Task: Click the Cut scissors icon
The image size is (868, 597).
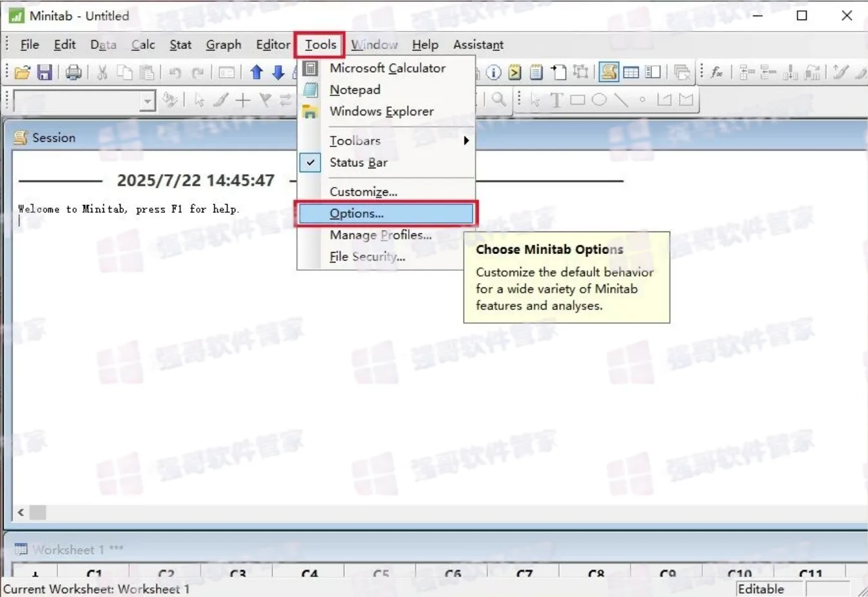Action: coord(102,72)
